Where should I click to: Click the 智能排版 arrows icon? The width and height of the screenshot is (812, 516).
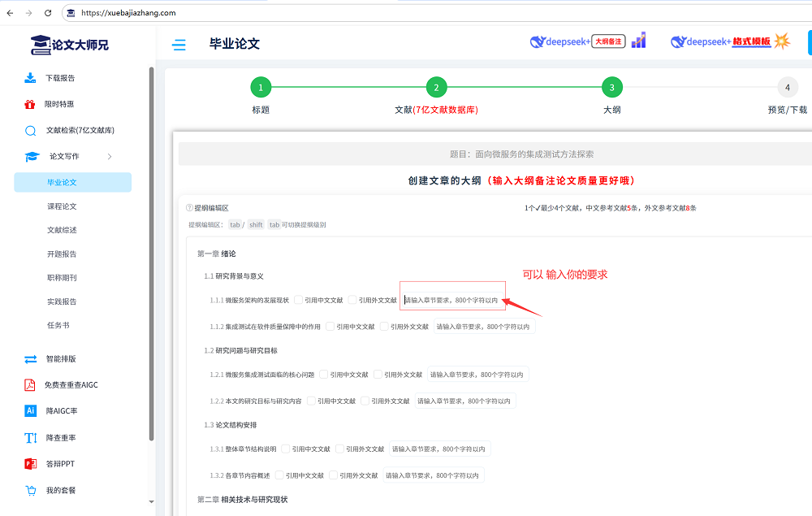30,358
